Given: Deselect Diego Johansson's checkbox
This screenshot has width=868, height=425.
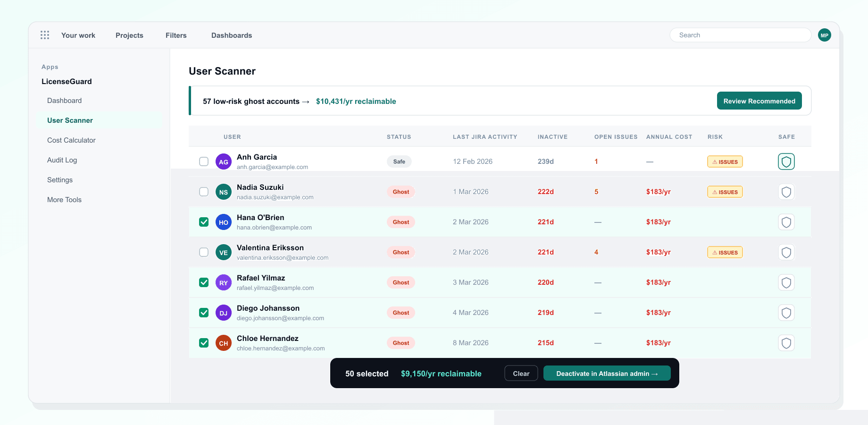Looking at the screenshot, I should [x=204, y=313].
